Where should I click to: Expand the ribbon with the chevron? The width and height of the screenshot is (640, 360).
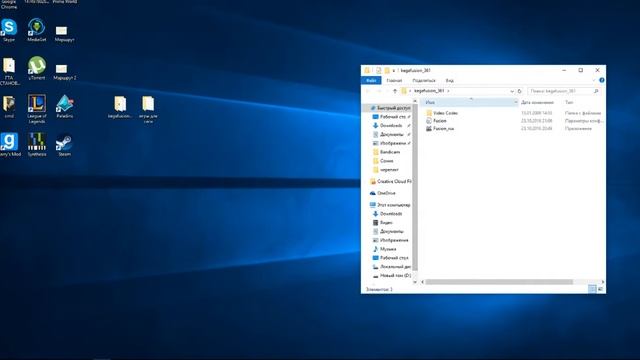[x=594, y=80]
